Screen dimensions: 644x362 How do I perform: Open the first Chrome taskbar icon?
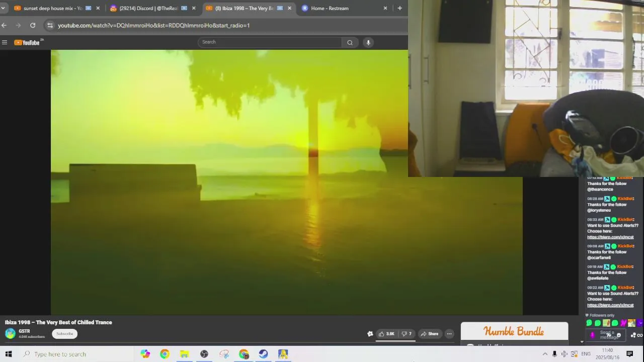click(x=165, y=354)
